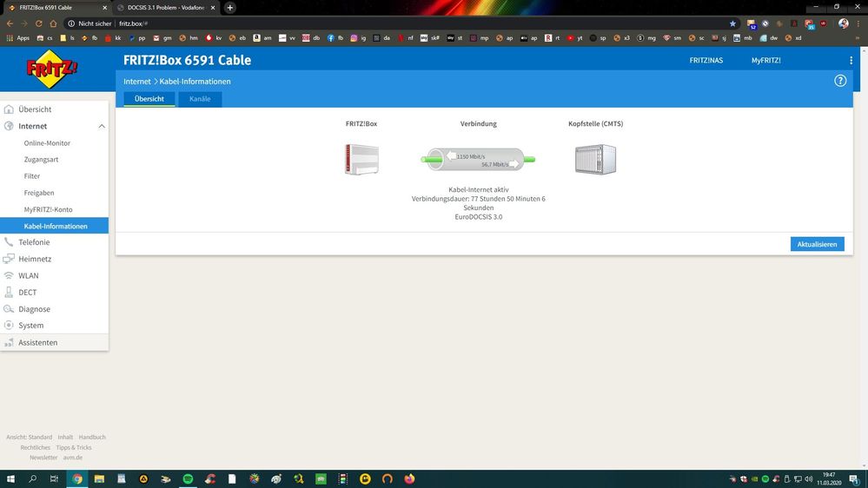Reload the page with refresh icon
The width and height of the screenshot is (868, 488).
point(39,23)
